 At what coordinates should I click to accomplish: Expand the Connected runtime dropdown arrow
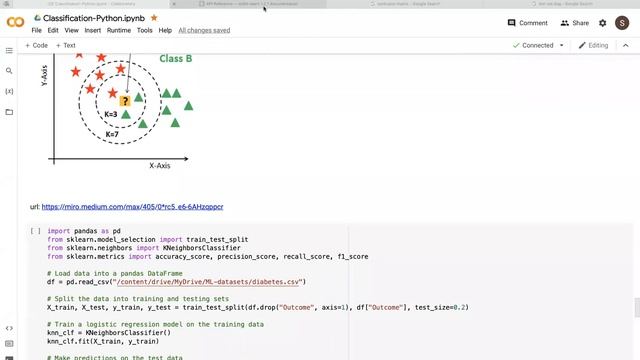(x=562, y=45)
